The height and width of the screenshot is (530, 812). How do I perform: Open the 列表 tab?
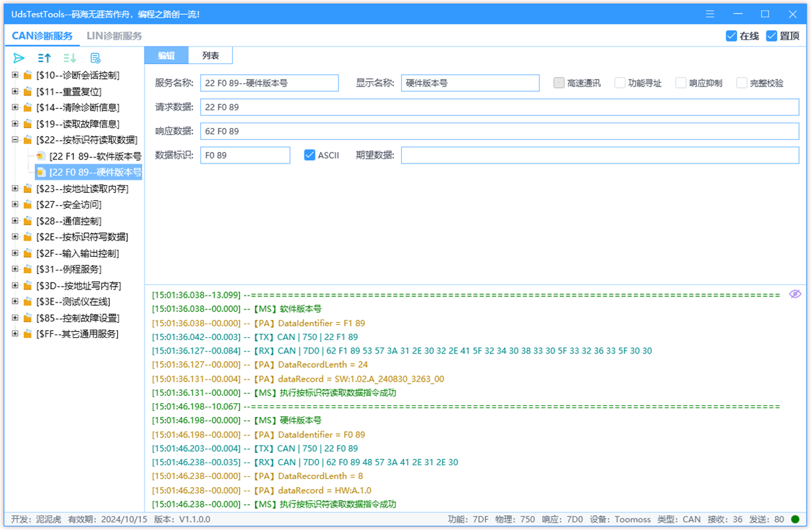pos(210,55)
